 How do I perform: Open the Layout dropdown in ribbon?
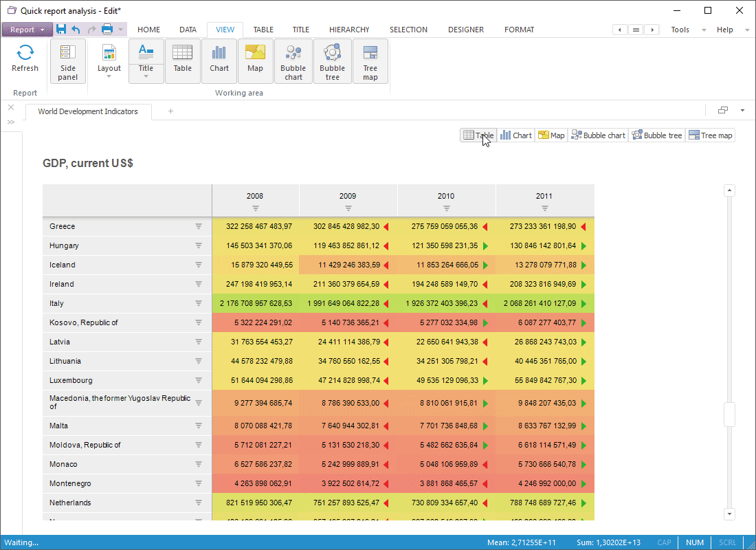tap(109, 61)
